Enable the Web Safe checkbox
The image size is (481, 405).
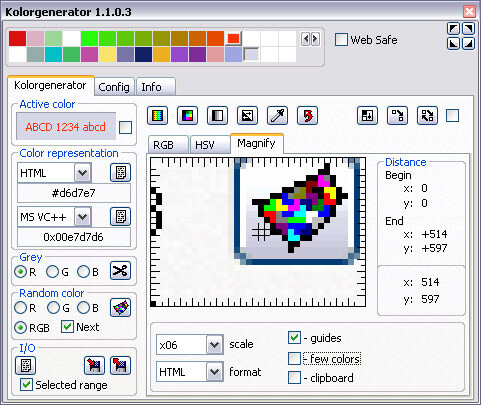341,40
